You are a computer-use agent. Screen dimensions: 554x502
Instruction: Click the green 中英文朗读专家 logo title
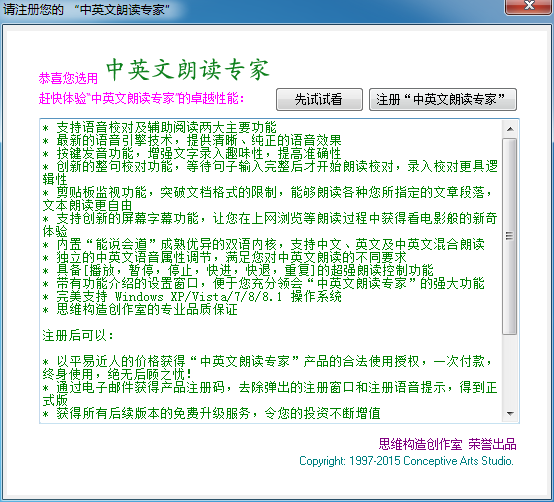click(188, 69)
